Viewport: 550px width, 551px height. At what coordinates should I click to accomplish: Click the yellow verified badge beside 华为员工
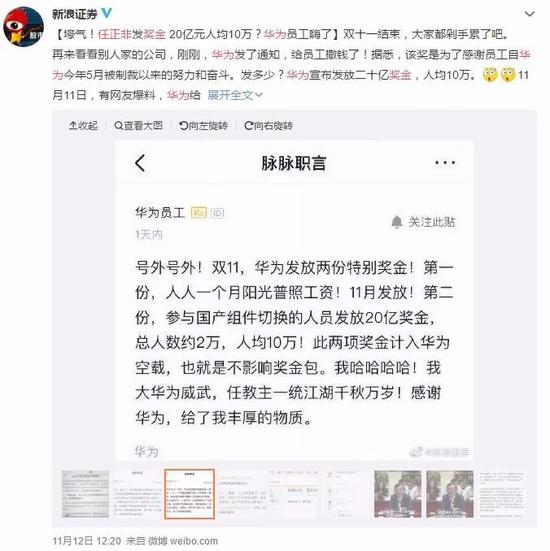tap(199, 213)
